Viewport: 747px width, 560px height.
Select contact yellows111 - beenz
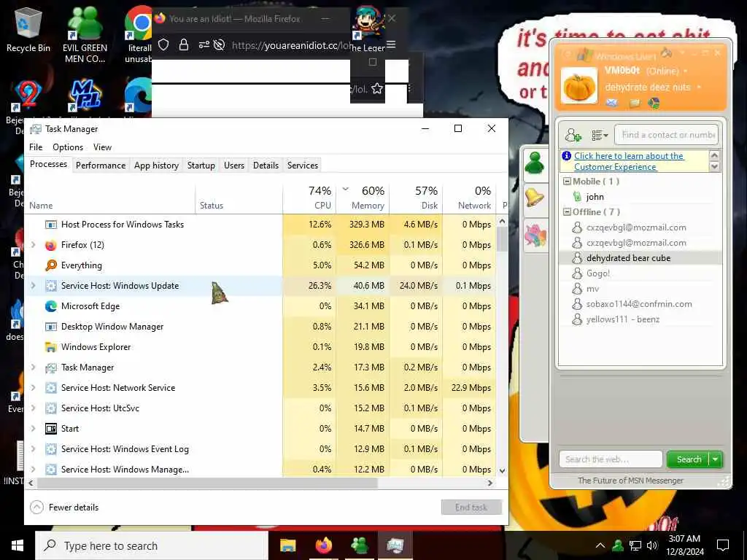[623, 319]
